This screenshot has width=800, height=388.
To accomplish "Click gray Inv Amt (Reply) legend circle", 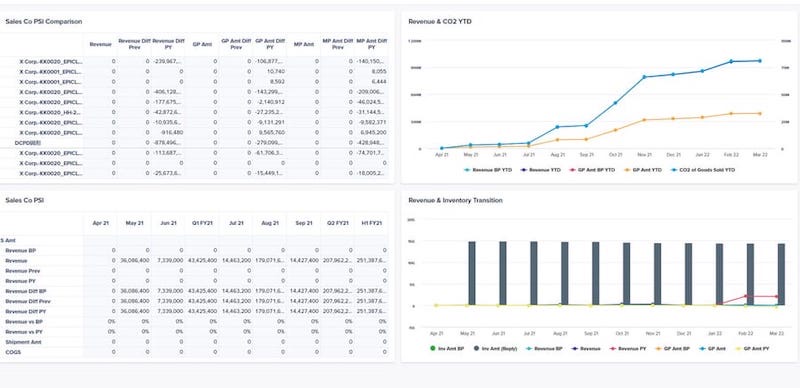I will (477, 349).
